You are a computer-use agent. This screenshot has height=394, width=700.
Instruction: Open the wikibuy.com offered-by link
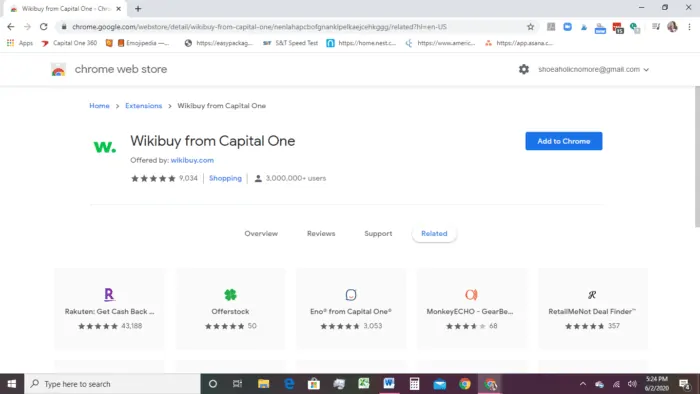click(192, 160)
